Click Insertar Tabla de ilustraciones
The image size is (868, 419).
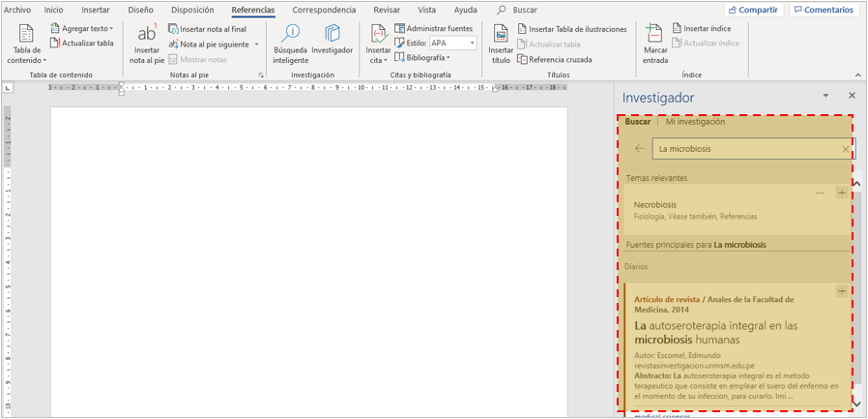point(572,29)
